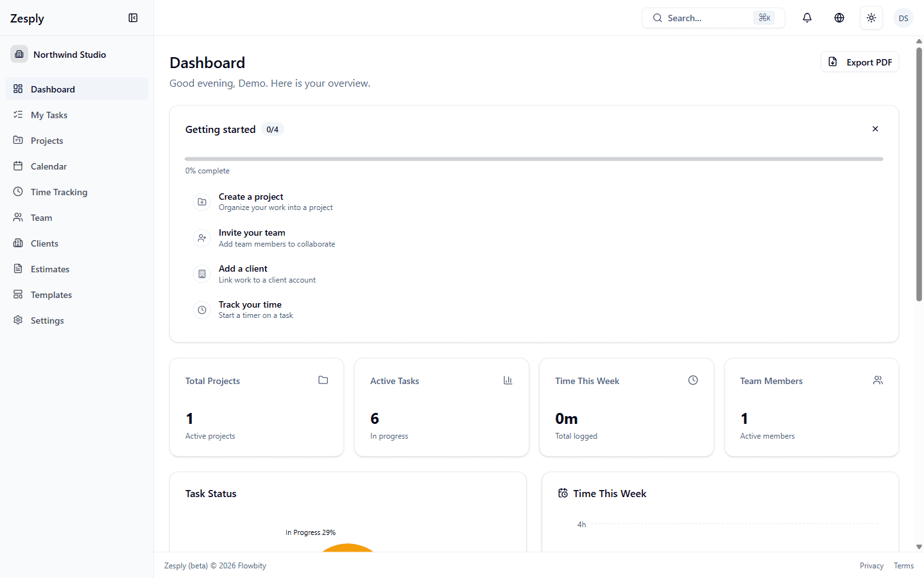Select the Track your time step
Viewport: 924px width, 578px height.
534,310
